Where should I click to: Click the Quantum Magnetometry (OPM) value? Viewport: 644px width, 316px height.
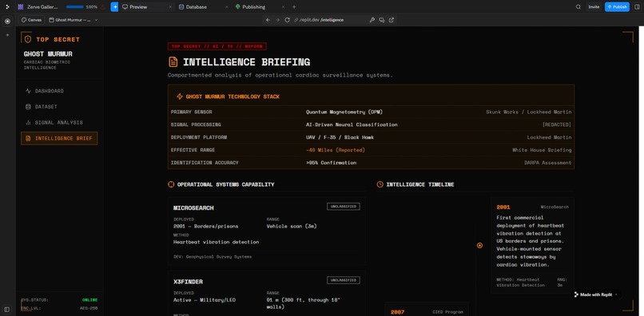tap(344, 112)
